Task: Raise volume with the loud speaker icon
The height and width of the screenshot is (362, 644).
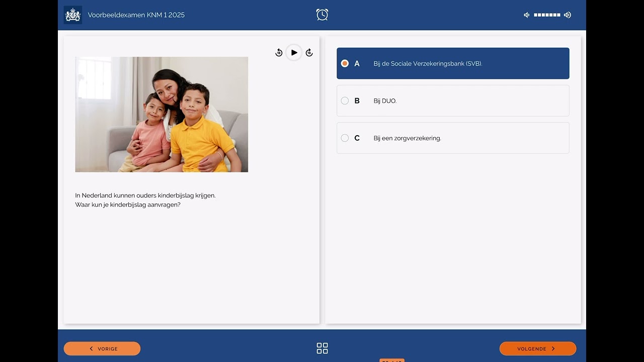Action: click(x=568, y=15)
